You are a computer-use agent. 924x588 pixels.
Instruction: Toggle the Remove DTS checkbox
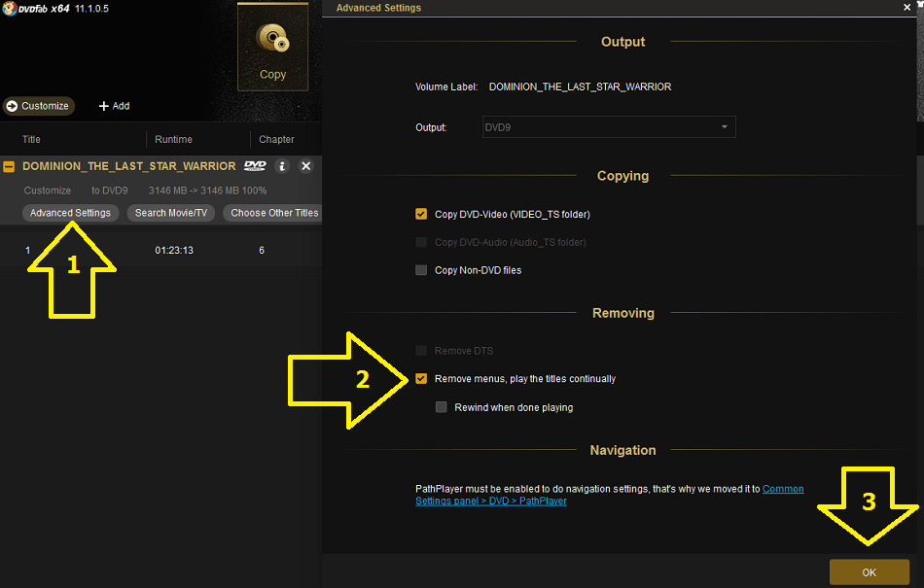(421, 351)
